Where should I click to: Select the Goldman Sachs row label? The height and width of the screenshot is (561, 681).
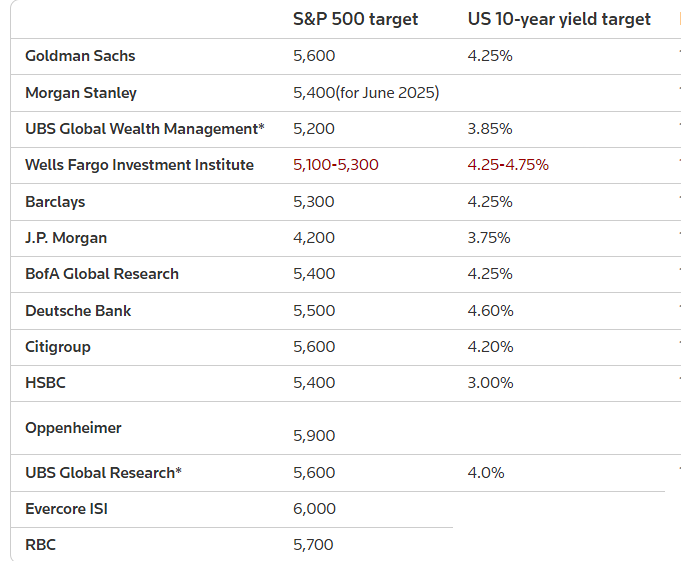[80, 56]
